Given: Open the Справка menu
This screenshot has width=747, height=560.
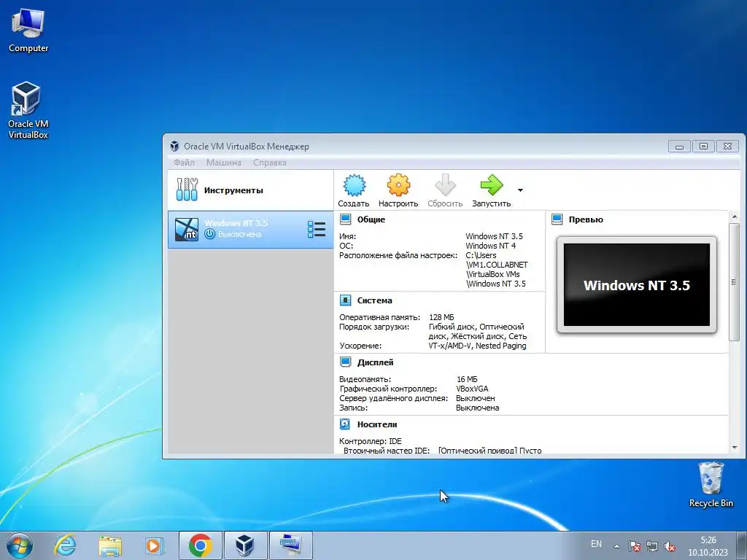Looking at the screenshot, I should coord(270,163).
